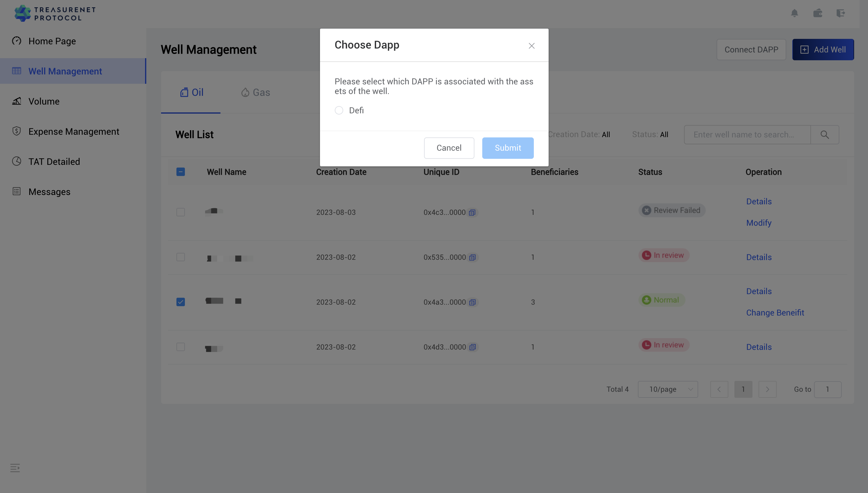The height and width of the screenshot is (493, 868).
Task: Copy the 0x4c3...0000 unique ID
Action: pyautogui.click(x=472, y=213)
